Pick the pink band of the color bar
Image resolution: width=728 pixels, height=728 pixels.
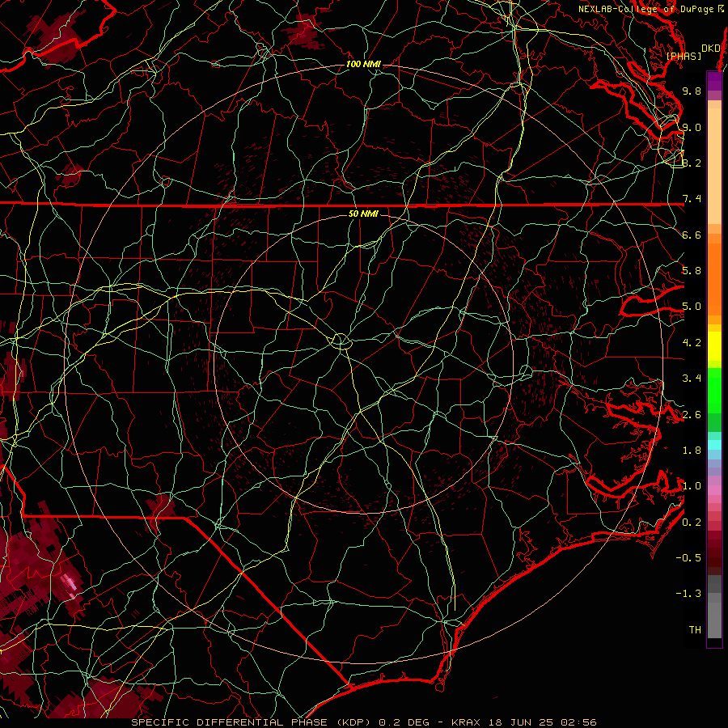click(714, 490)
